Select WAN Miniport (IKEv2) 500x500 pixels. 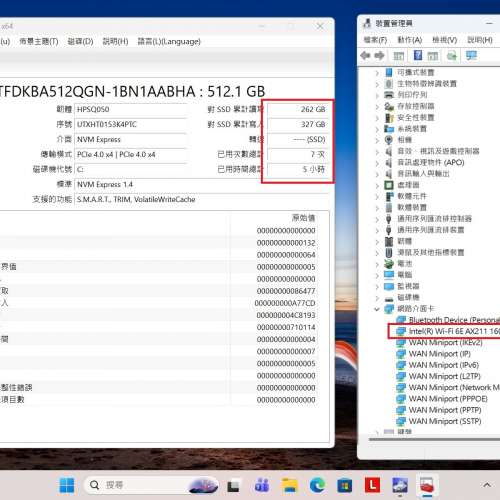(x=445, y=342)
